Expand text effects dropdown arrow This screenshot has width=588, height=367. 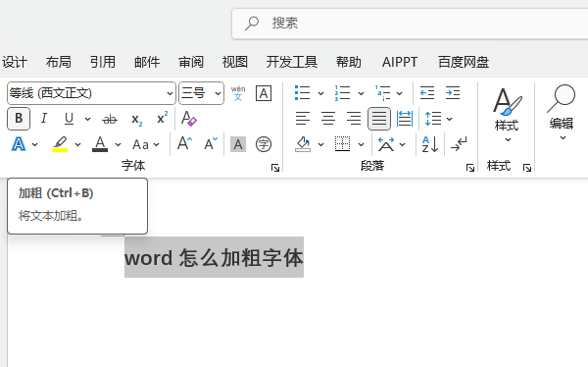click(35, 144)
